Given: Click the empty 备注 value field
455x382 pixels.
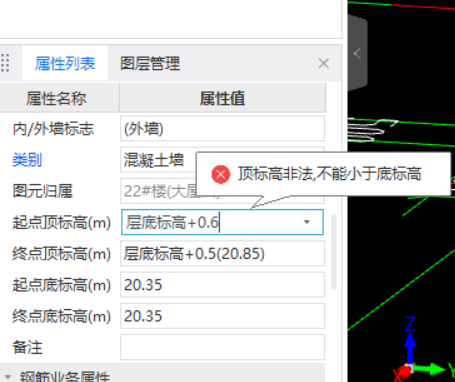Looking at the screenshot, I should coord(222,347).
